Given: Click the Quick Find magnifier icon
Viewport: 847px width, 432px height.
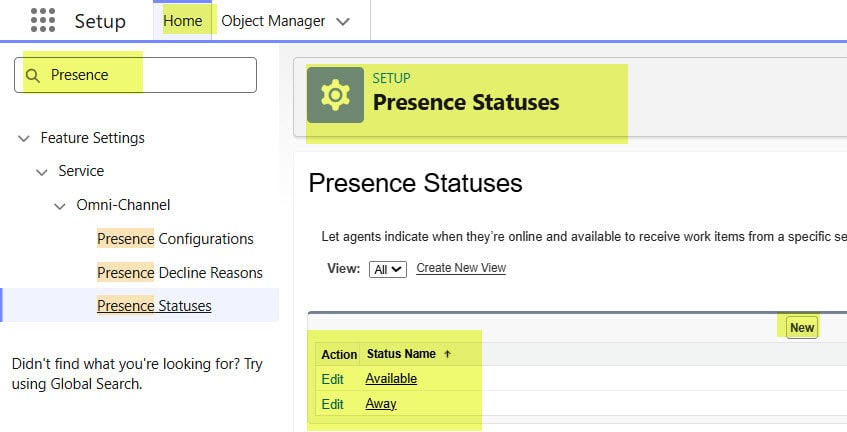Looking at the screenshot, I should coord(33,76).
